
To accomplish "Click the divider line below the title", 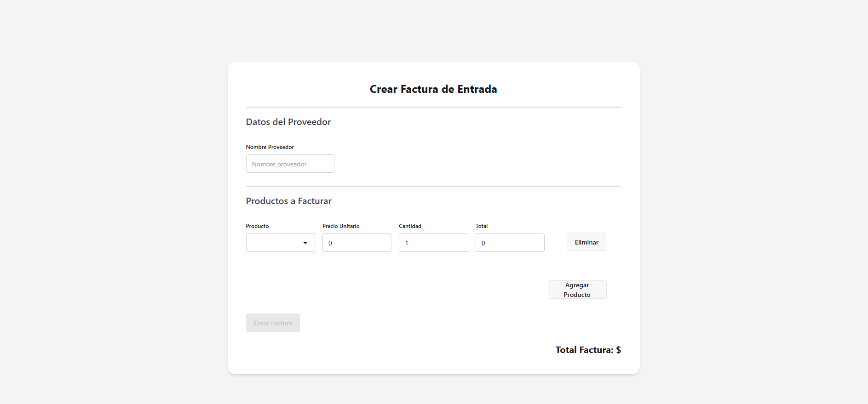I will 433,107.
